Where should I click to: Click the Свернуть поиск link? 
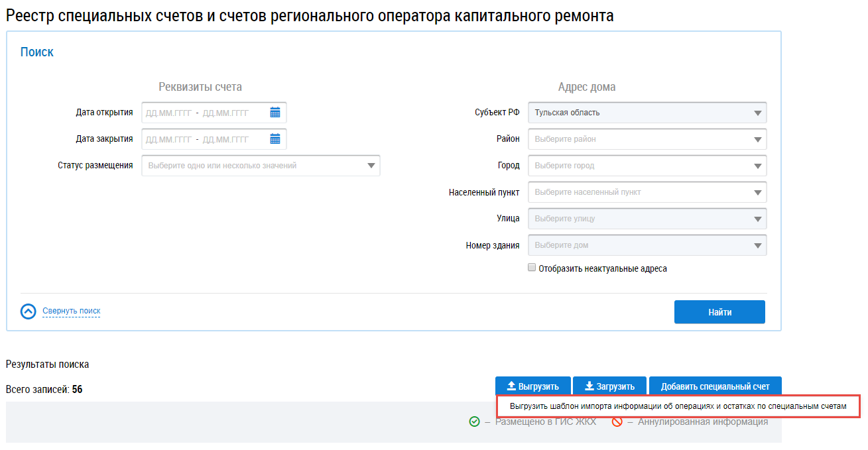(x=72, y=311)
